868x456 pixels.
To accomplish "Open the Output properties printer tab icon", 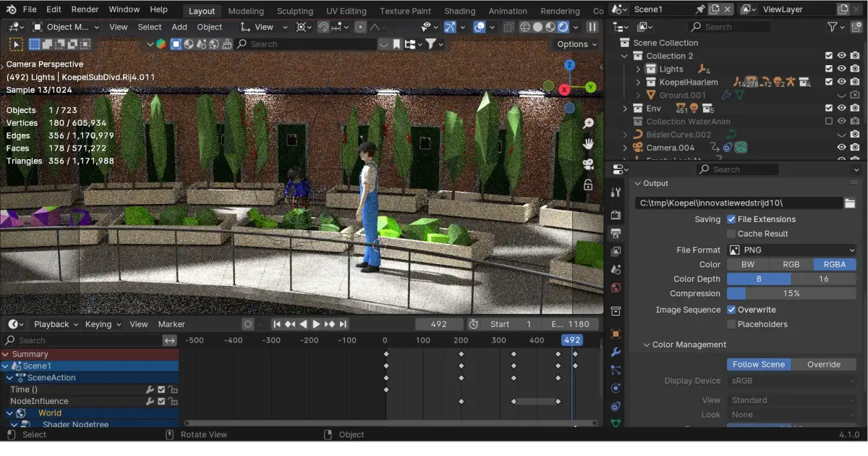I will pyautogui.click(x=616, y=233).
